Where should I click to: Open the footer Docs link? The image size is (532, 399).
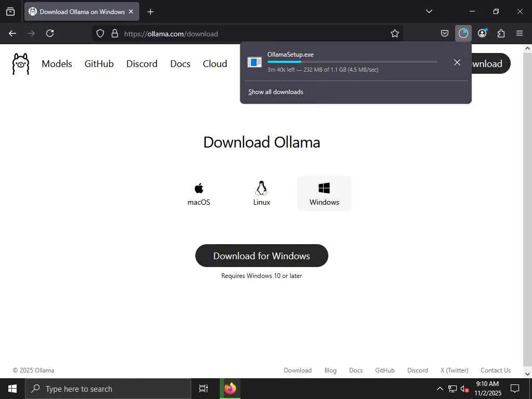pos(355,370)
